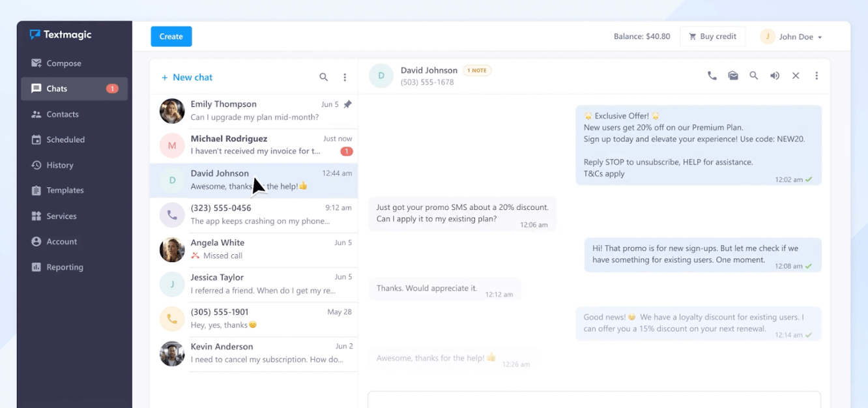Toggle the sound speaker icon in chat header
868x408 pixels.
click(x=775, y=76)
